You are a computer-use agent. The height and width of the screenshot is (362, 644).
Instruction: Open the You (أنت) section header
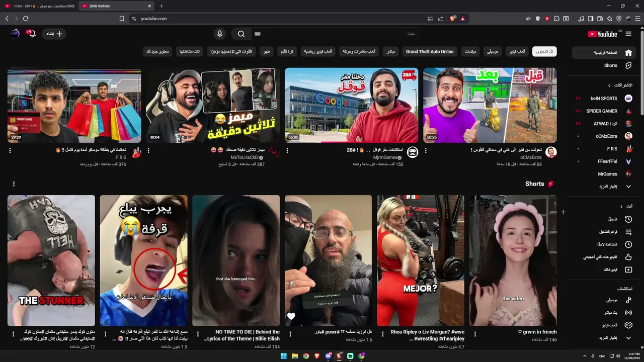click(626, 206)
